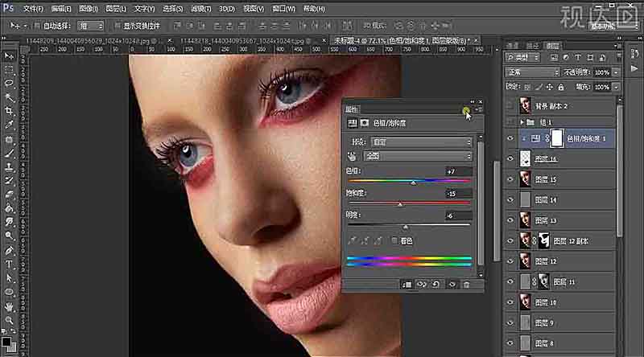Open the 滤镜(T) menu
The image size is (644, 357).
point(200,9)
